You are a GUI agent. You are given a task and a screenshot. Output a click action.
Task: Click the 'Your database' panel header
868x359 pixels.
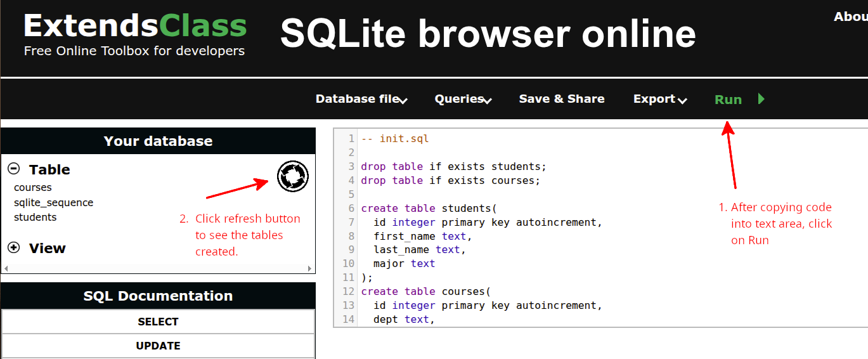(159, 141)
